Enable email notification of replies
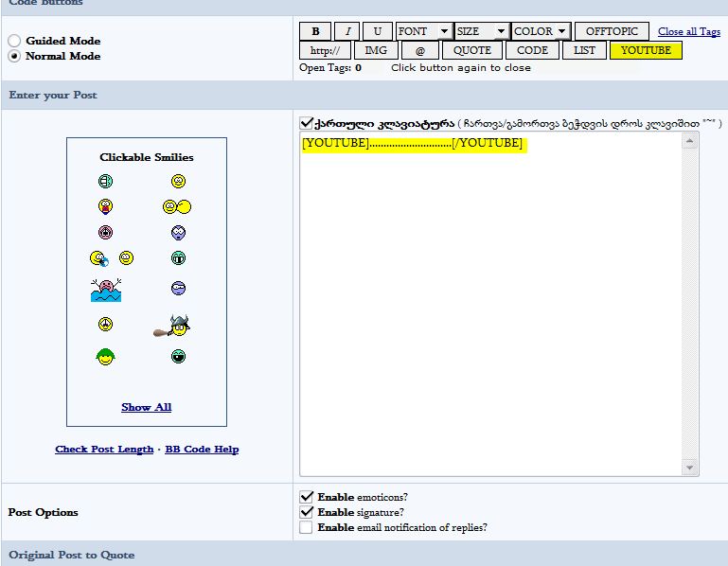This screenshot has width=728, height=566. (x=306, y=527)
